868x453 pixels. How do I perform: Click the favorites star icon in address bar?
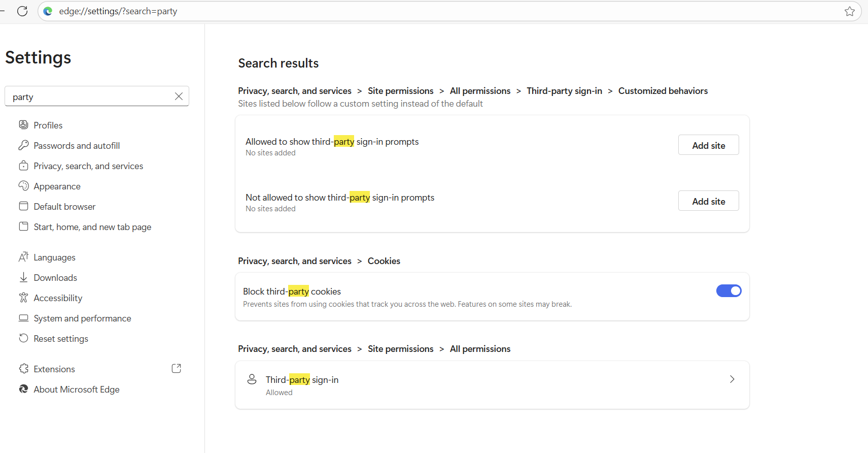tap(849, 11)
